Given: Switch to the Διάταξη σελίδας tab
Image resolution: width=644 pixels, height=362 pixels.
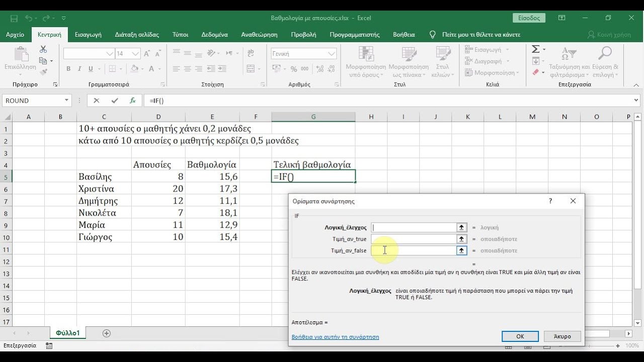Looking at the screenshot, I should click(137, 35).
